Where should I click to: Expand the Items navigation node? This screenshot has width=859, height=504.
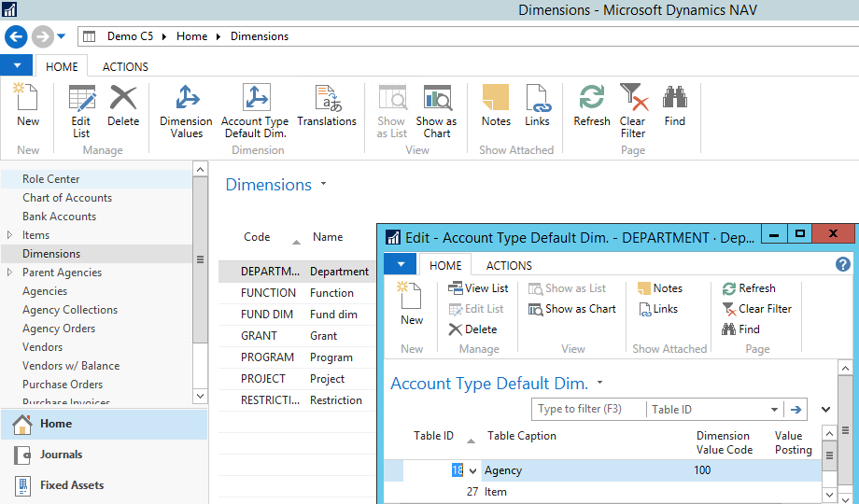pos(10,235)
